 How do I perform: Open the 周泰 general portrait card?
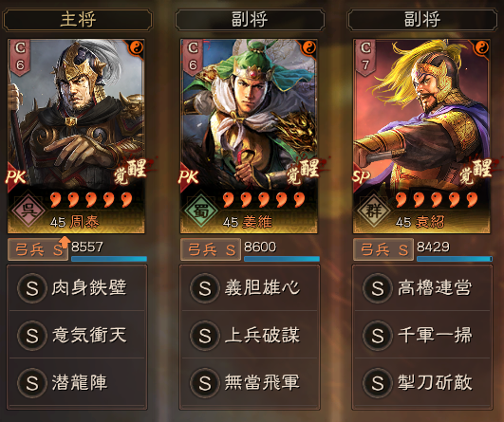click(76, 137)
